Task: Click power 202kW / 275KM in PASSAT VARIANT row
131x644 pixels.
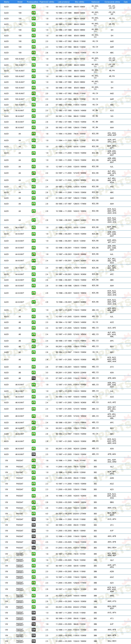Action: tap(80, 607)
